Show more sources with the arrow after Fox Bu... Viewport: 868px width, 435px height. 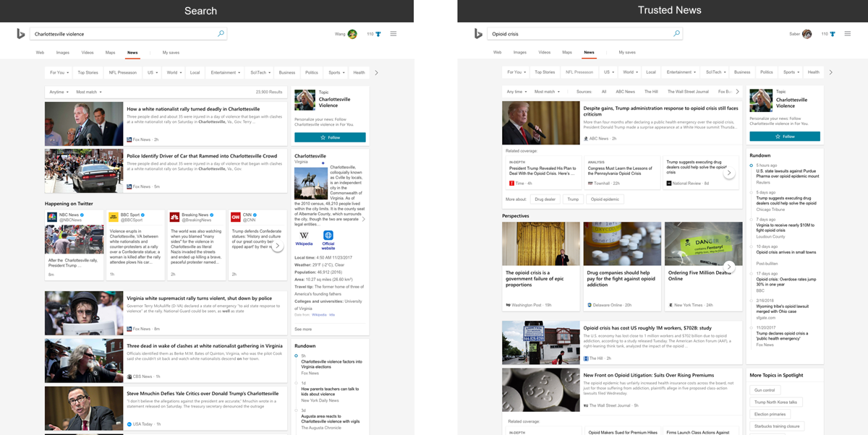(x=737, y=92)
